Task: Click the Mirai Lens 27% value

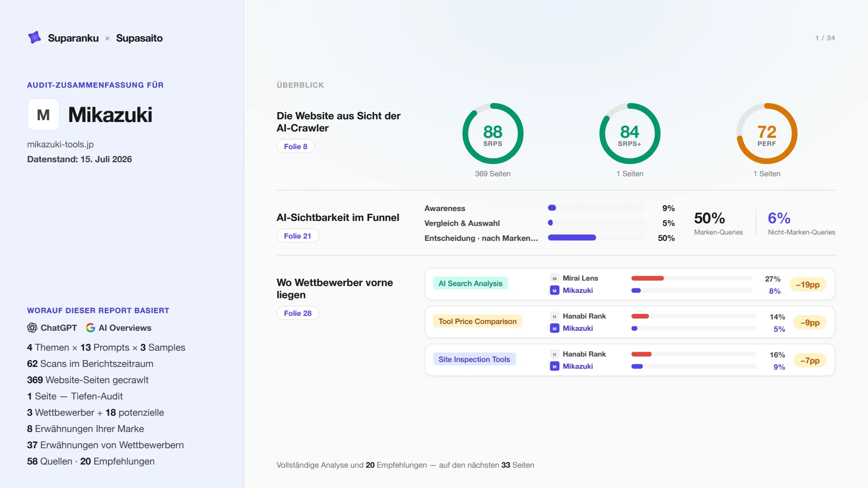Action: tap(773, 279)
